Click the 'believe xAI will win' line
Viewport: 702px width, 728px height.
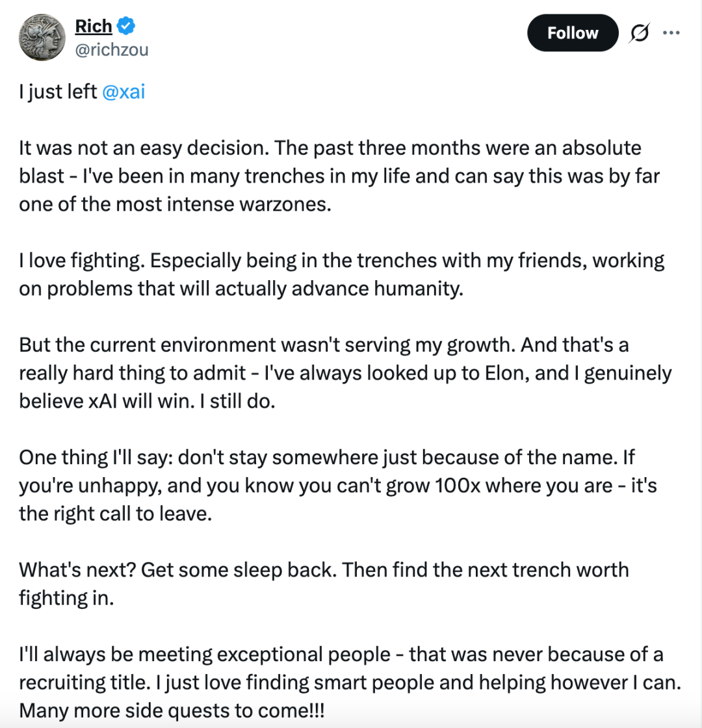tap(148, 401)
